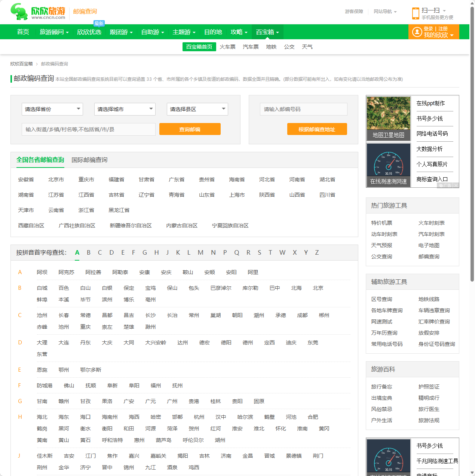Select the 火车票 tab
Viewport: 475px width, 476px height.
click(227, 47)
